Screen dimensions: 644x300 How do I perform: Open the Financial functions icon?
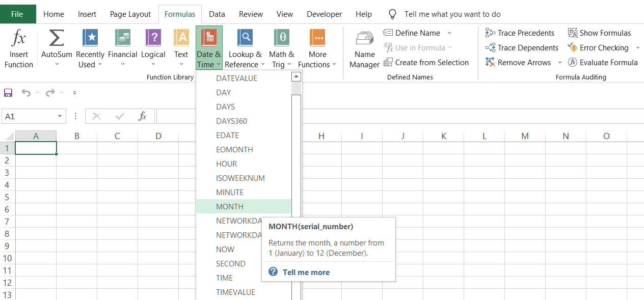(x=123, y=38)
